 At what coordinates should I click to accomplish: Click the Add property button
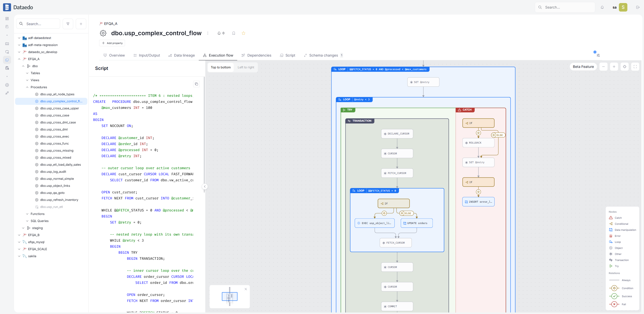click(112, 43)
